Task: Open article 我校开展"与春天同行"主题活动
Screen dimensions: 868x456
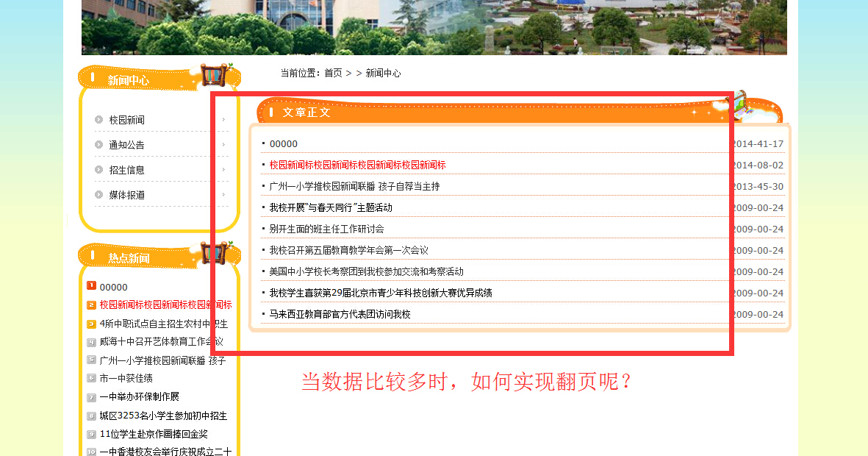Action: coord(331,207)
